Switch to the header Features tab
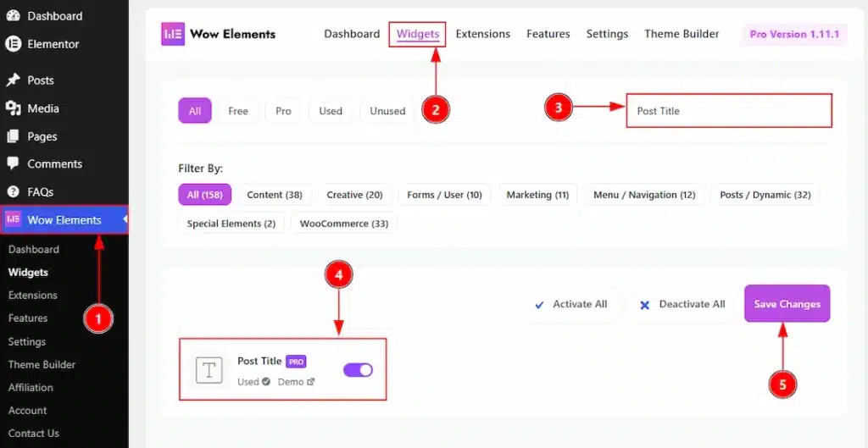 (x=548, y=34)
